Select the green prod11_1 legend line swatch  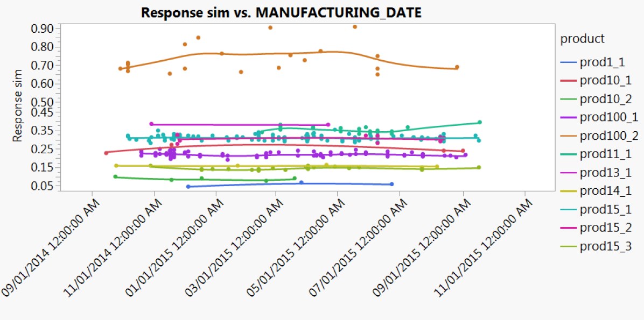coord(568,155)
